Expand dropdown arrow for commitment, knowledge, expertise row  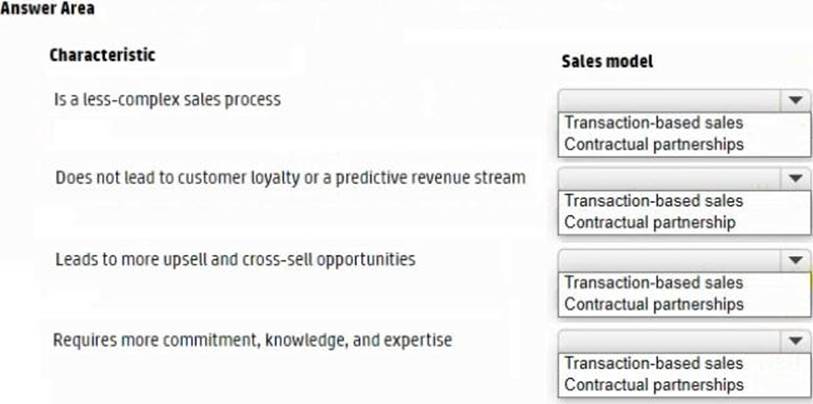point(795,341)
